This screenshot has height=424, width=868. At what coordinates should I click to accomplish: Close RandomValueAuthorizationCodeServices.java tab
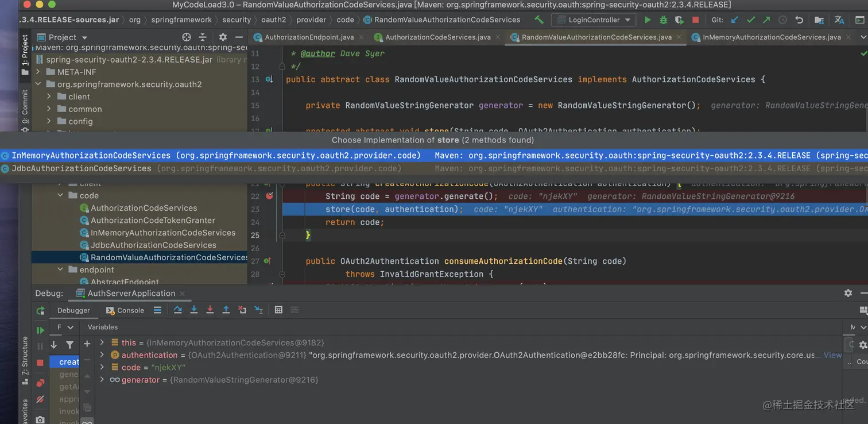tap(680, 37)
